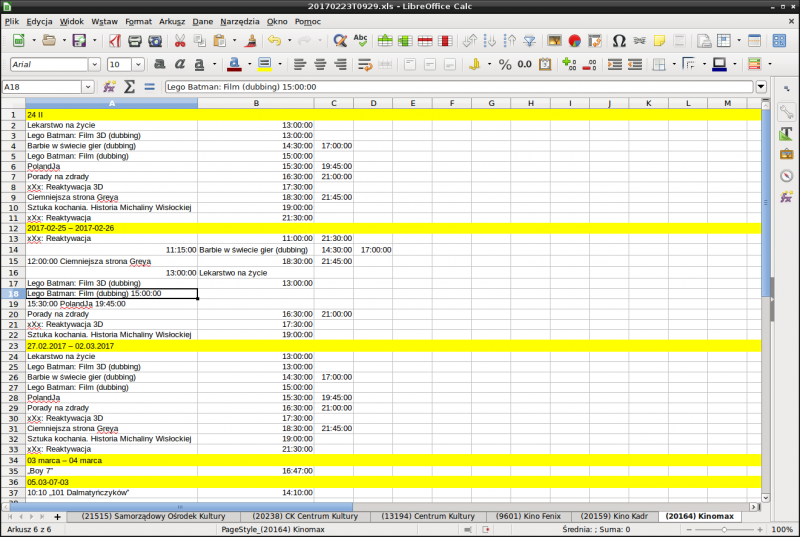Toggle italic text formatting
The image size is (800, 537).
(x=181, y=64)
